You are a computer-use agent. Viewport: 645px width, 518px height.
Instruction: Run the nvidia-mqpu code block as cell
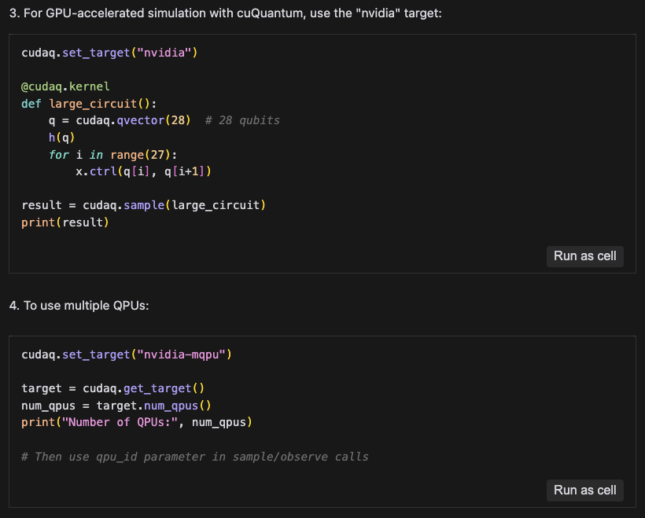tap(585, 490)
